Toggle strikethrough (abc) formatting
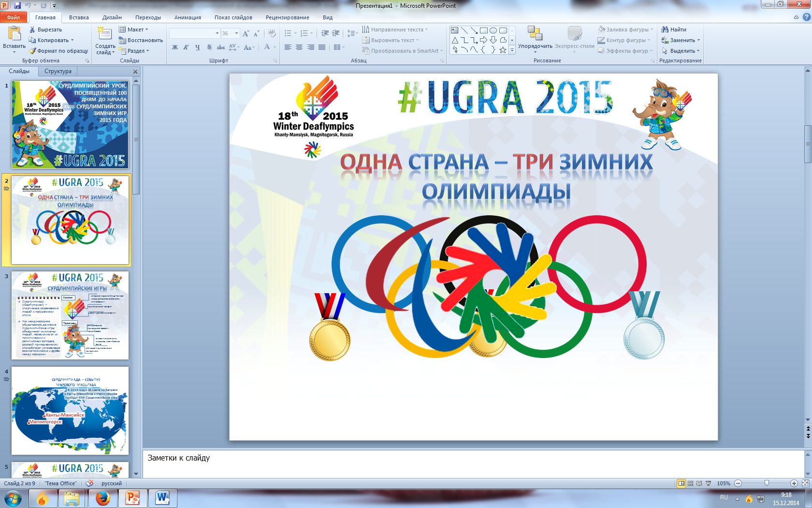This screenshot has width=812, height=508. click(221, 47)
